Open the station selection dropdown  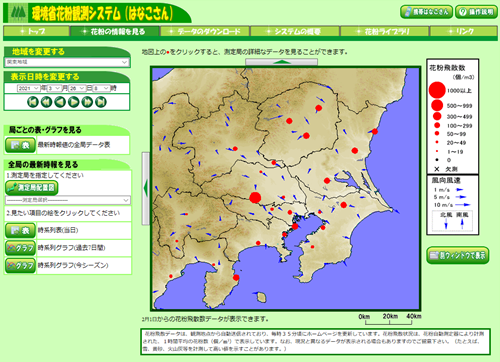tap(68, 200)
